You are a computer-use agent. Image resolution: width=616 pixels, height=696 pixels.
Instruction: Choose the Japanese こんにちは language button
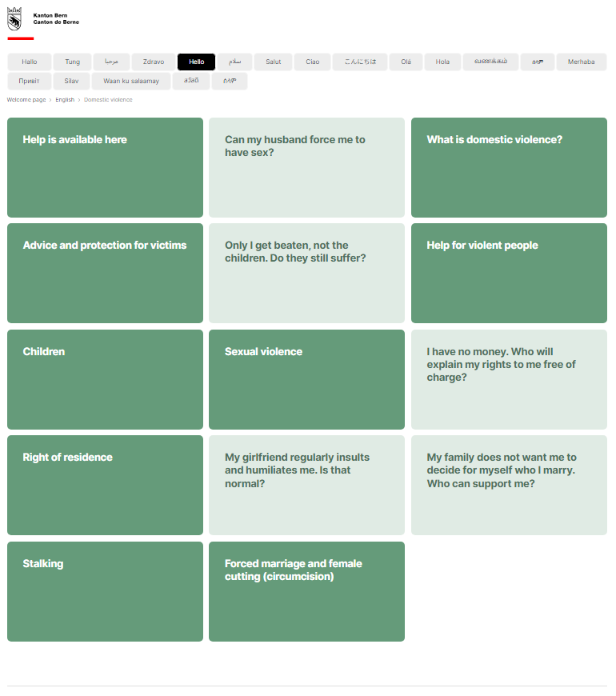pos(360,62)
